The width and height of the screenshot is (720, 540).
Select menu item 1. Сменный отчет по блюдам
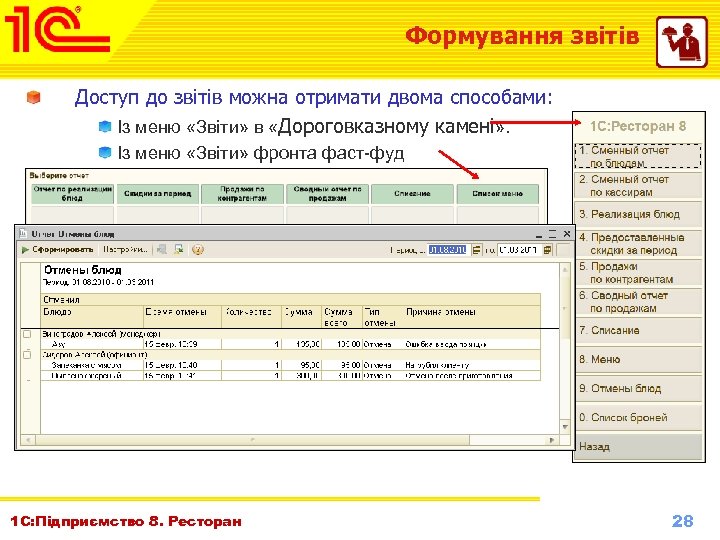[x=638, y=157]
